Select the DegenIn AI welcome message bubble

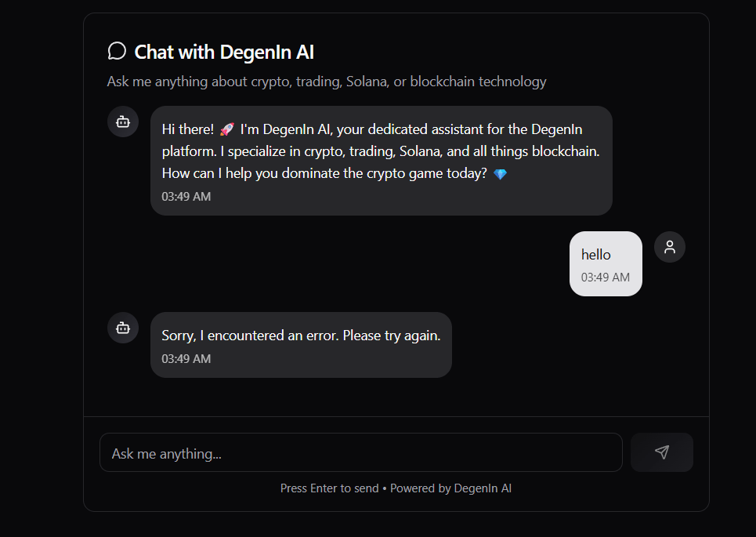381,160
